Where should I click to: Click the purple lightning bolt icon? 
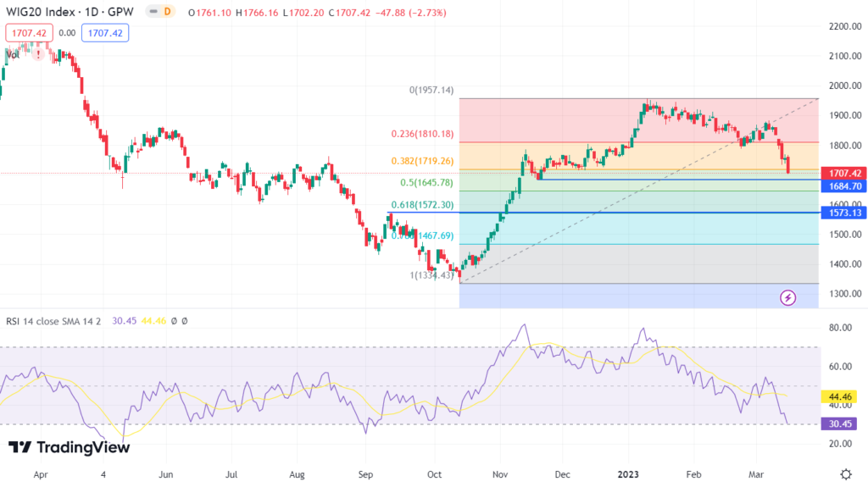tap(788, 297)
